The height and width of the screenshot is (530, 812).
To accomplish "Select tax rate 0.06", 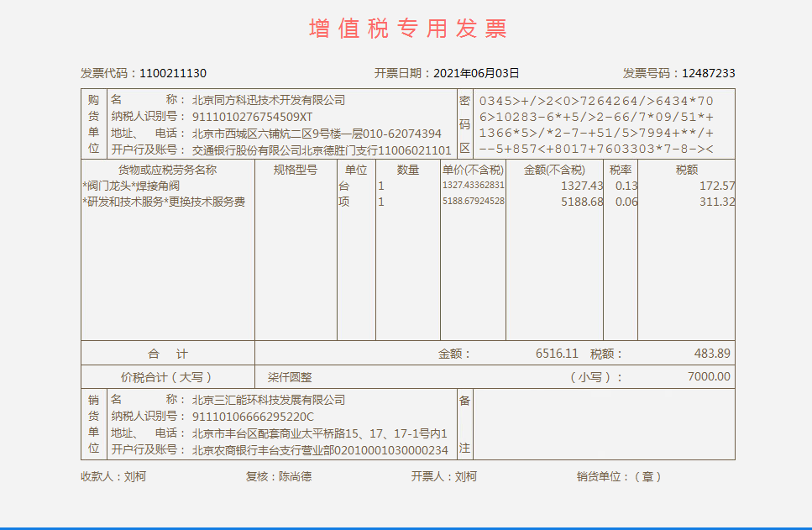I will (x=626, y=202).
